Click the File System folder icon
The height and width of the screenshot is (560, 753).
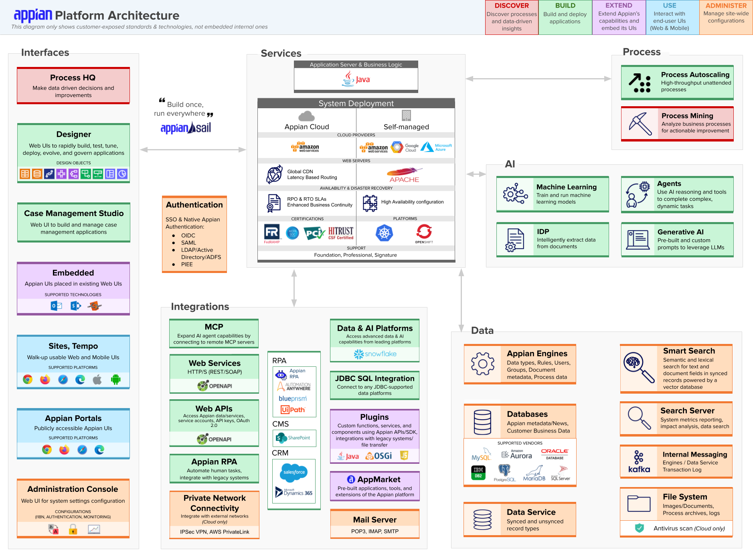point(639,503)
